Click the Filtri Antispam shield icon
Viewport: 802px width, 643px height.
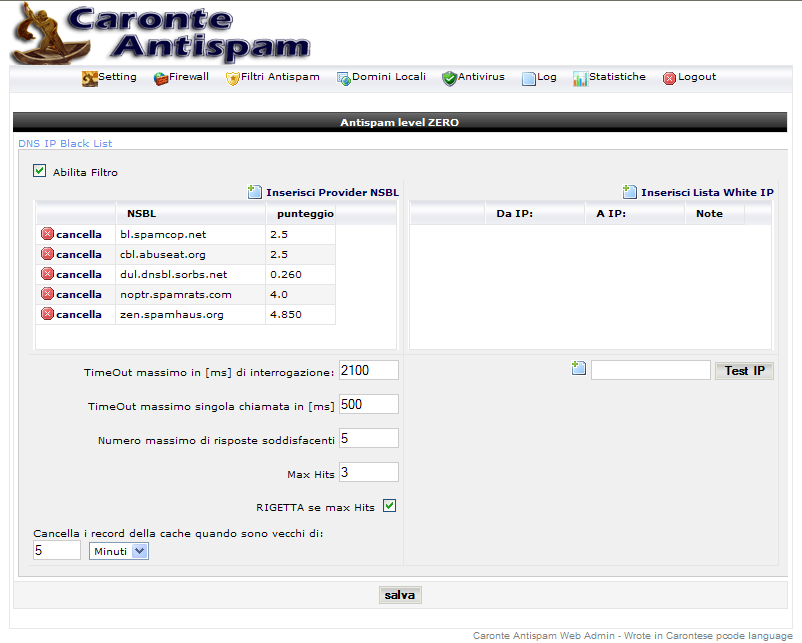233,78
